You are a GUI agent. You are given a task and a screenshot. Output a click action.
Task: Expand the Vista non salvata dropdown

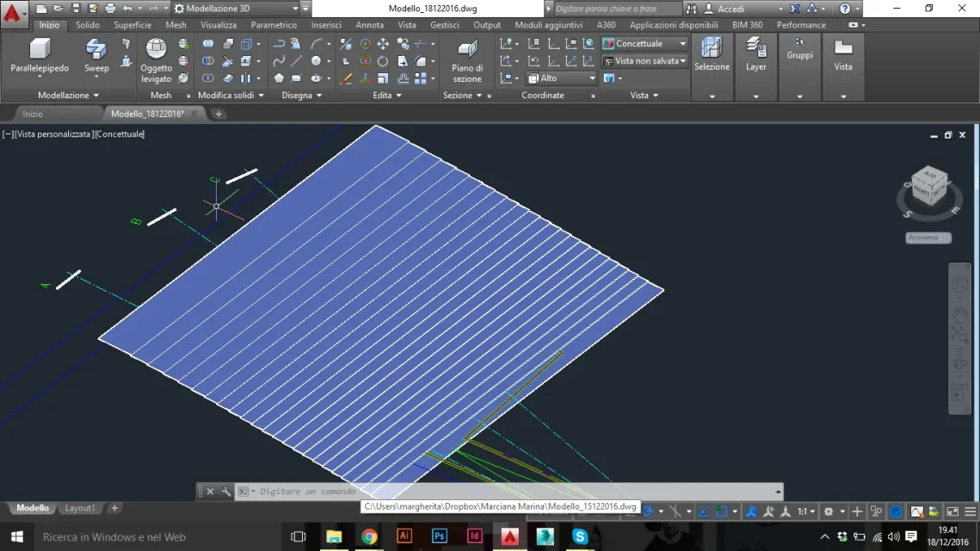point(644,61)
